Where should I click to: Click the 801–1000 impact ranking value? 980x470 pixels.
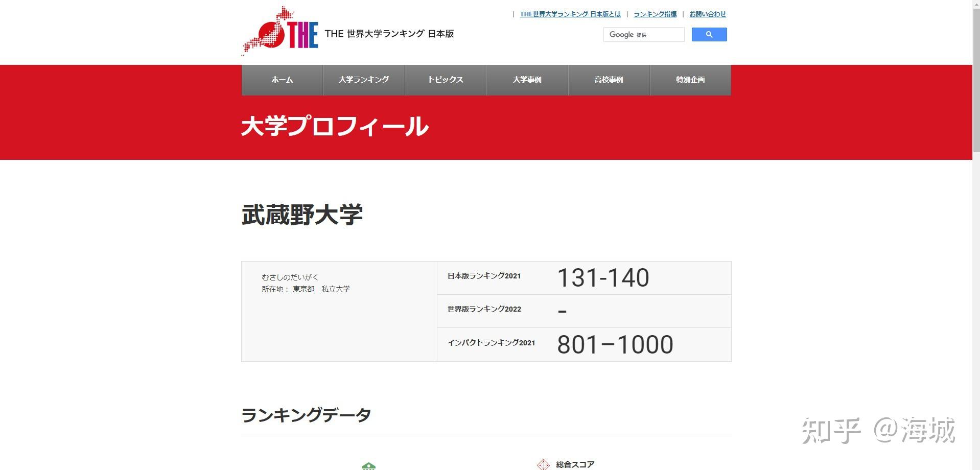615,345
